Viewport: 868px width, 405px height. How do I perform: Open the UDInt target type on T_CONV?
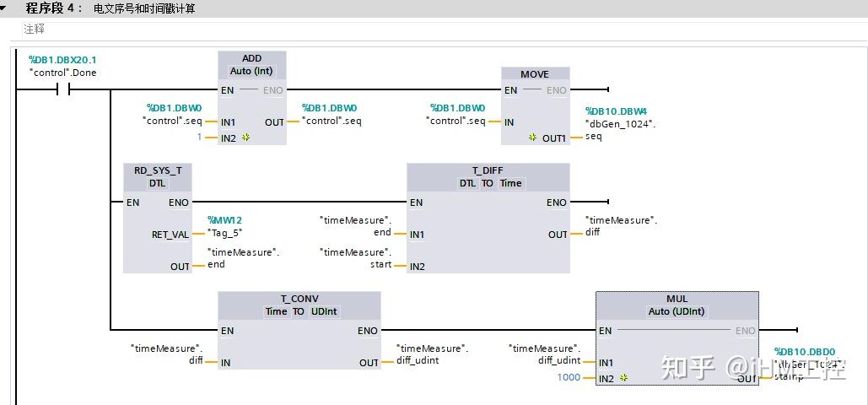324,311
